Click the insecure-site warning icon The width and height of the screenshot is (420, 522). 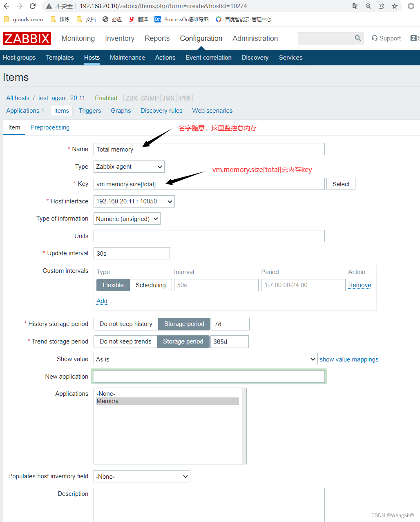(x=49, y=6)
